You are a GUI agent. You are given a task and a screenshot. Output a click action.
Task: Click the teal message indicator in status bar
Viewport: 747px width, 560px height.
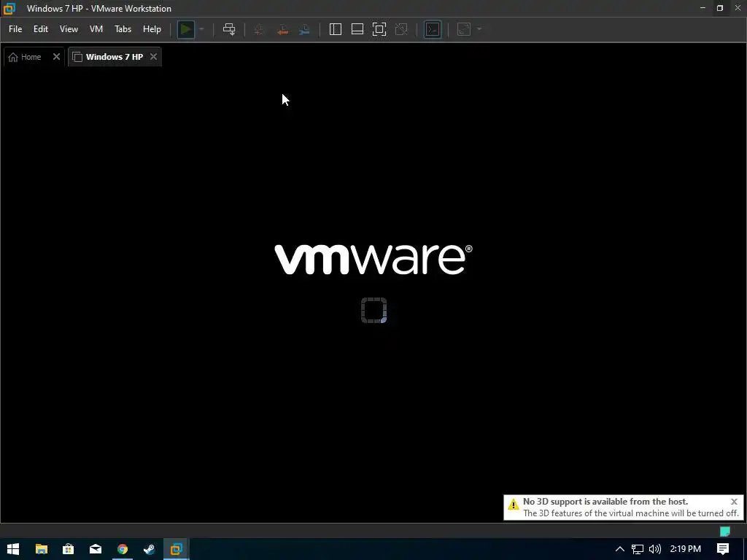pyautogui.click(x=725, y=531)
